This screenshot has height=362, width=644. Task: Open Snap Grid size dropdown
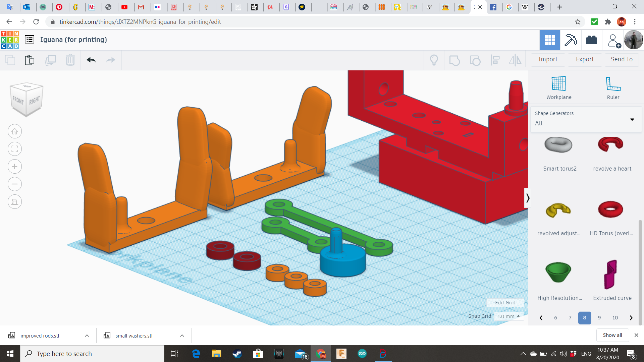click(509, 316)
